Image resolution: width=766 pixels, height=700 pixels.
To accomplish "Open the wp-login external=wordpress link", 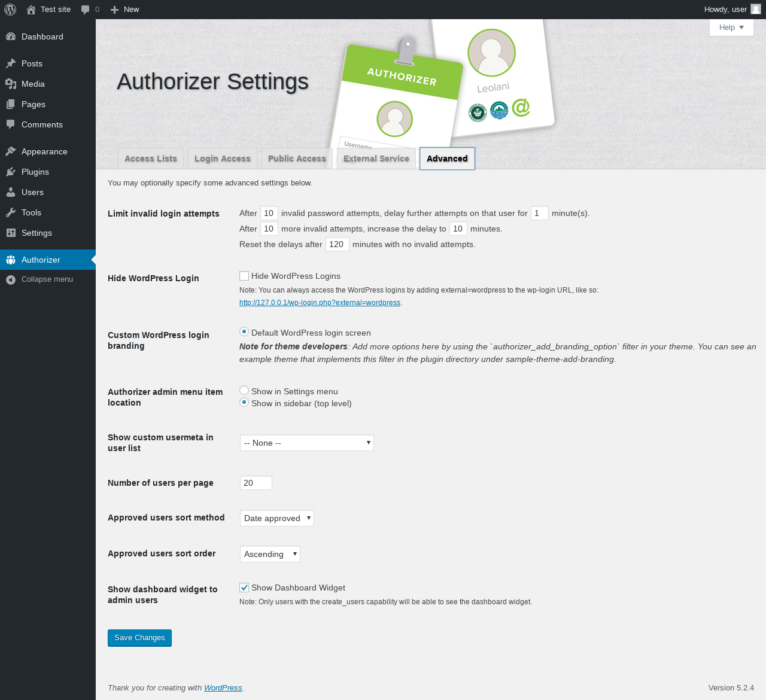I will (320, 303).
